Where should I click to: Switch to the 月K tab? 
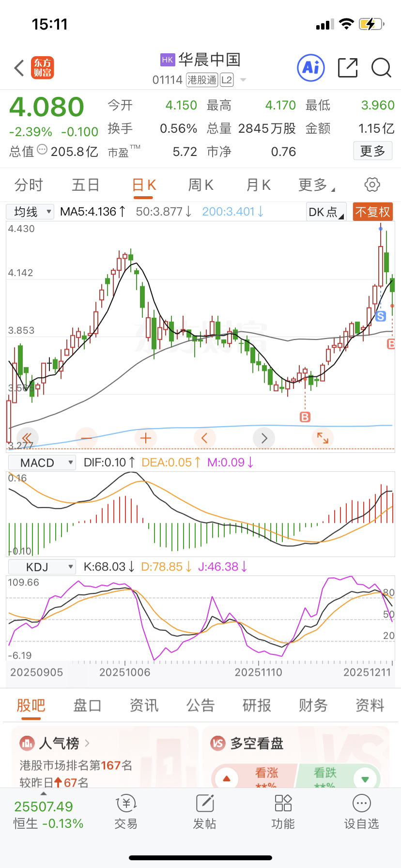258,185
